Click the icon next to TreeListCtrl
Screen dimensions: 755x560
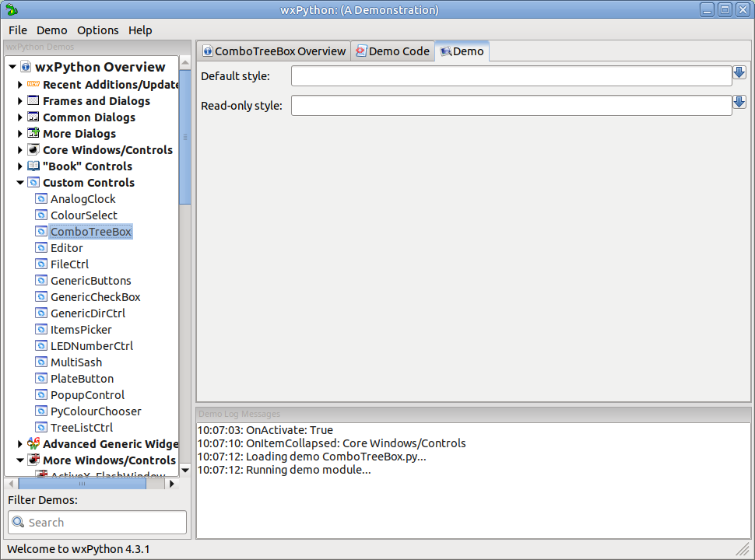[x=41, y=428]
